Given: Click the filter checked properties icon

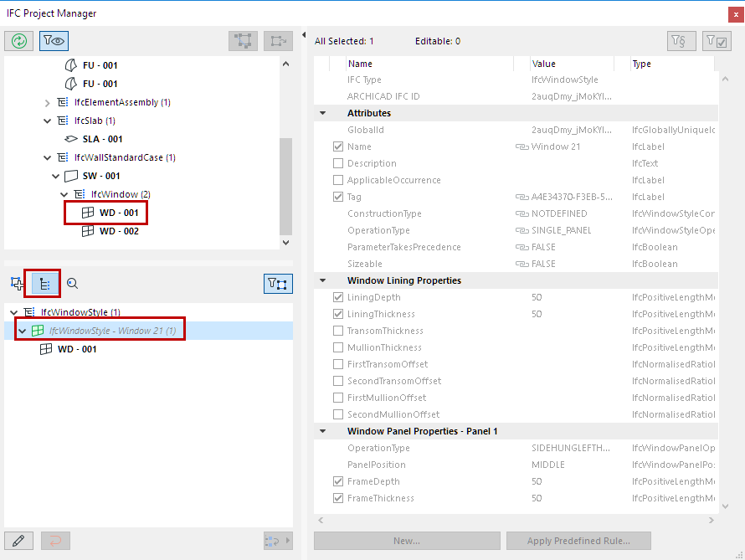Looking at the screenshot, I should tap(717, 41).
